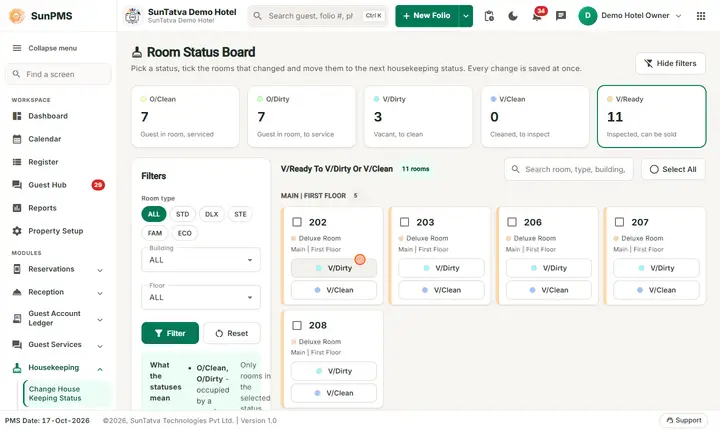The width and height of the screenshot is (720, 430).
Task: Click the Find a screen field
Action: (x=58, y=74)
